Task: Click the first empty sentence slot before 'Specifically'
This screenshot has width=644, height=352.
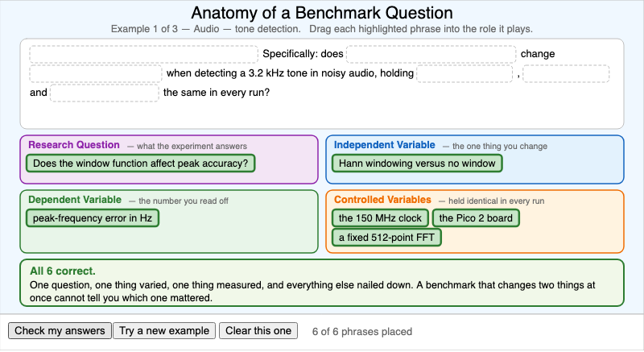Action: (144, 54)
